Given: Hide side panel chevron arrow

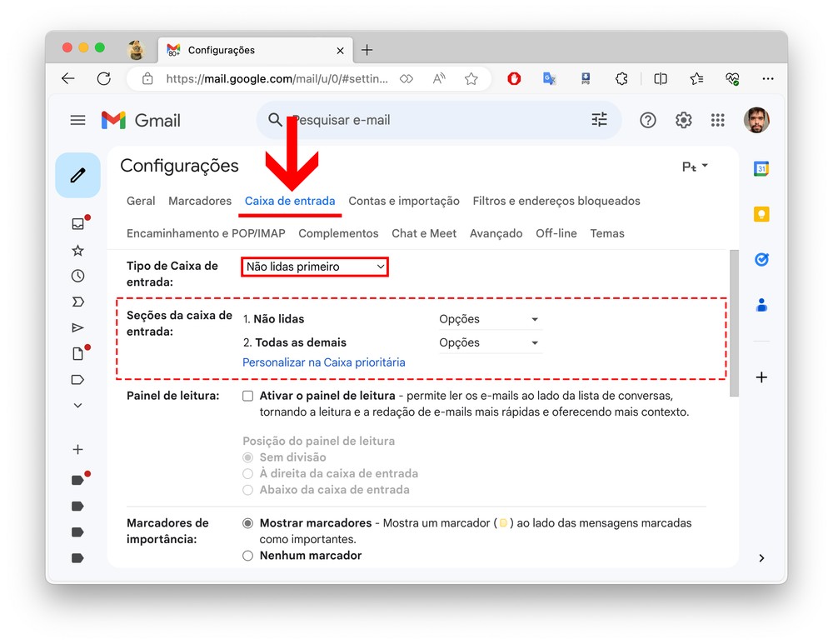Looking at the screenshot, I should coord(762,558).
